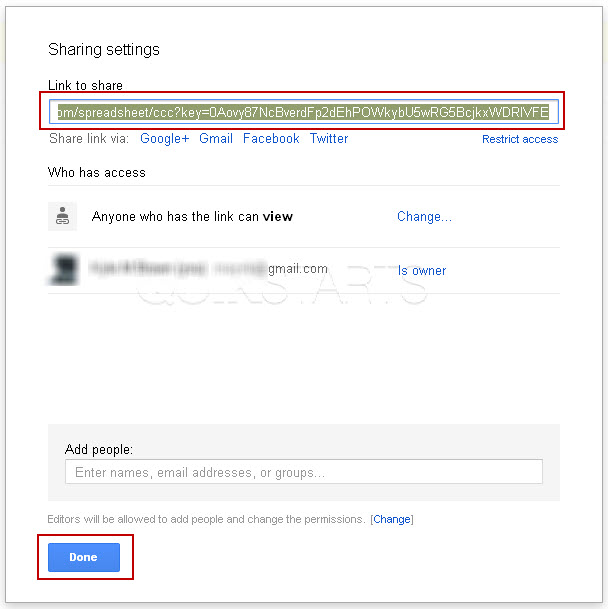Click the Link to share label
The image size is (608, 609).
[x=85, y=85]
